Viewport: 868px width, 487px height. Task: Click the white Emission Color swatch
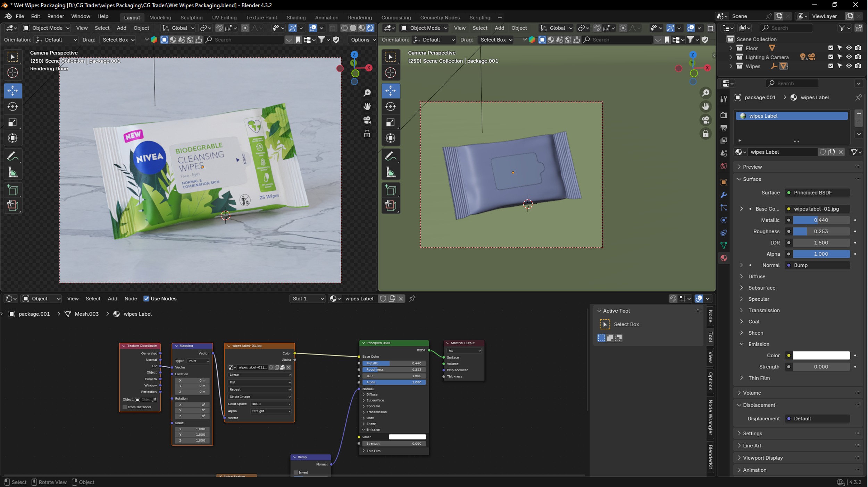[x=821, y=355]
